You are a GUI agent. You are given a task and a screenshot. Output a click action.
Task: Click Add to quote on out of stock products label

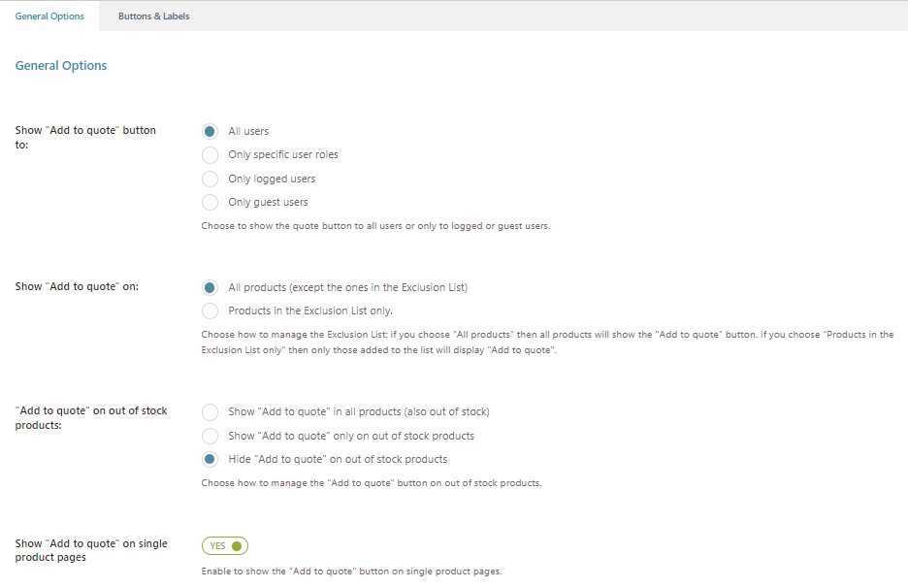(x=91, y=417)
